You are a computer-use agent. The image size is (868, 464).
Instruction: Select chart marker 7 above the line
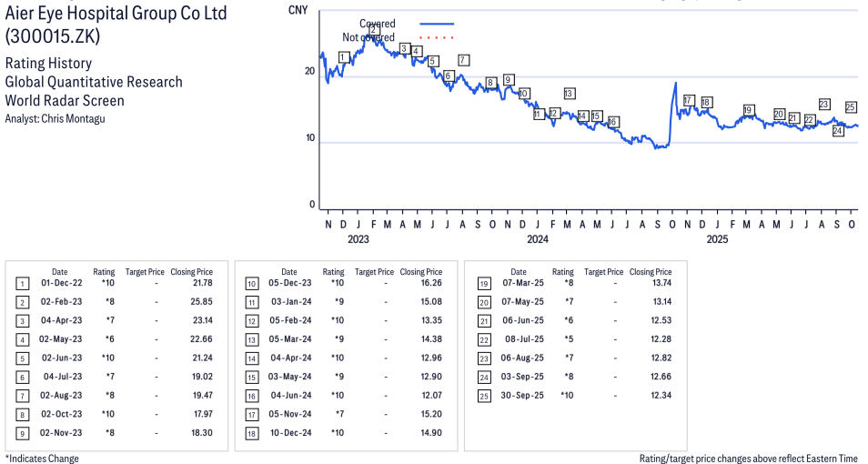pyautogui.click(x=463, y=60)
